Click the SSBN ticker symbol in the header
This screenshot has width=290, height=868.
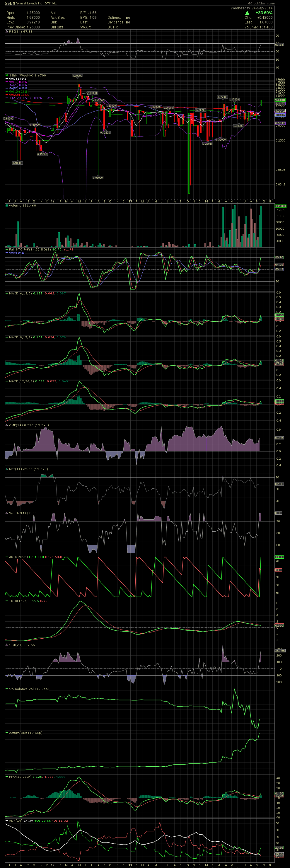click(10, 3)
